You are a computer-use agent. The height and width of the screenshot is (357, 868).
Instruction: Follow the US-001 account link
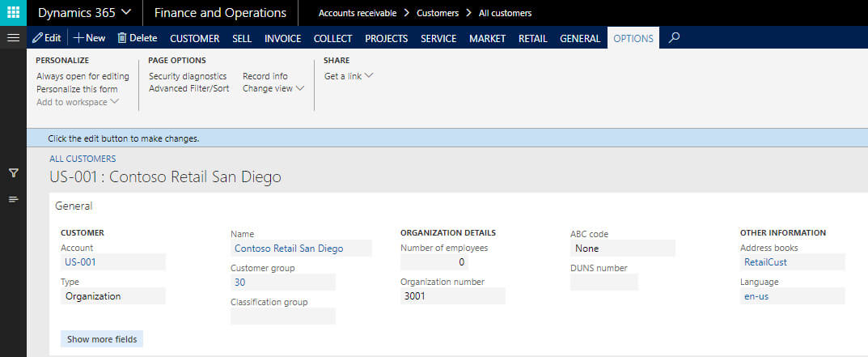pos(80,262)
